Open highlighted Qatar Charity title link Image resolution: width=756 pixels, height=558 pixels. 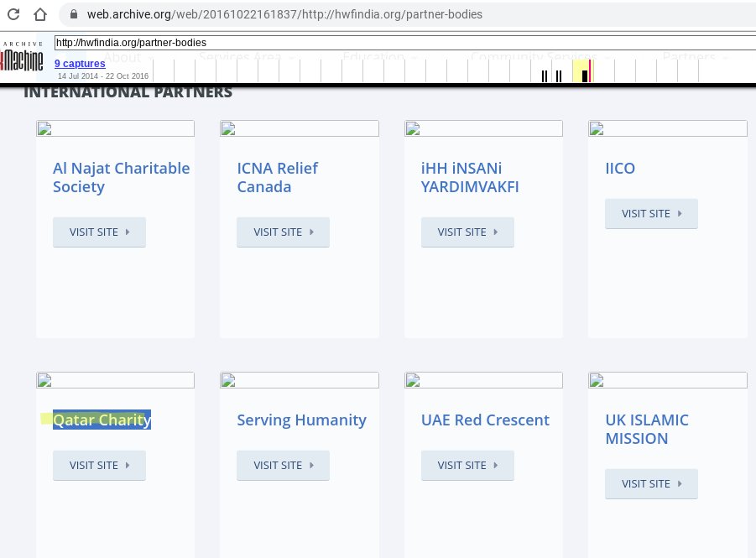[x=102, y=420]
